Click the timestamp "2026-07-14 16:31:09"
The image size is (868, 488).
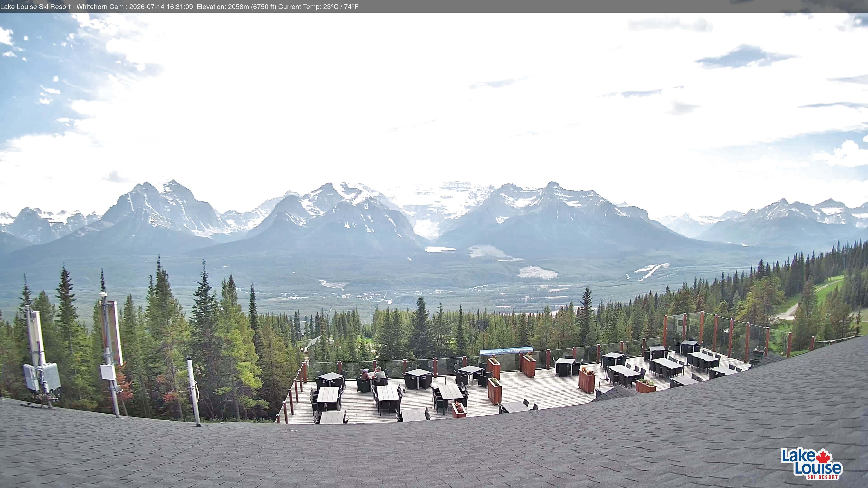(161, 7)
